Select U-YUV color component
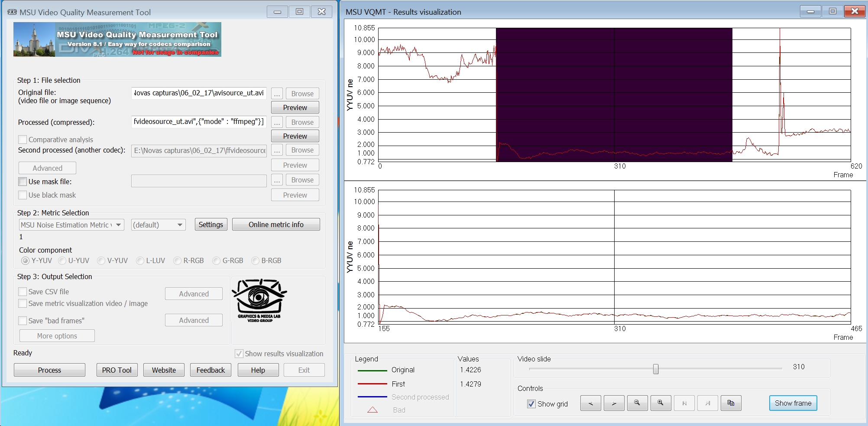This screenshot has width=868, height=426. coord(62,260)
